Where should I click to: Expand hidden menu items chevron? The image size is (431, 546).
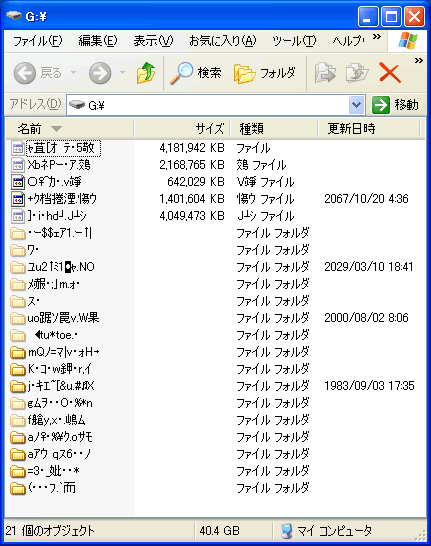377,37
